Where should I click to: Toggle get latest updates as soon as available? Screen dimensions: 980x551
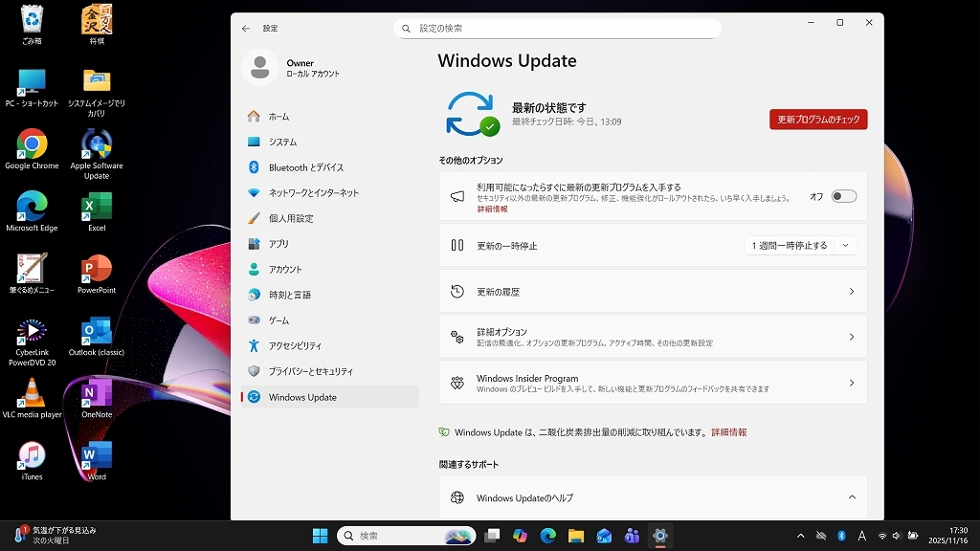tap(844, 196)
